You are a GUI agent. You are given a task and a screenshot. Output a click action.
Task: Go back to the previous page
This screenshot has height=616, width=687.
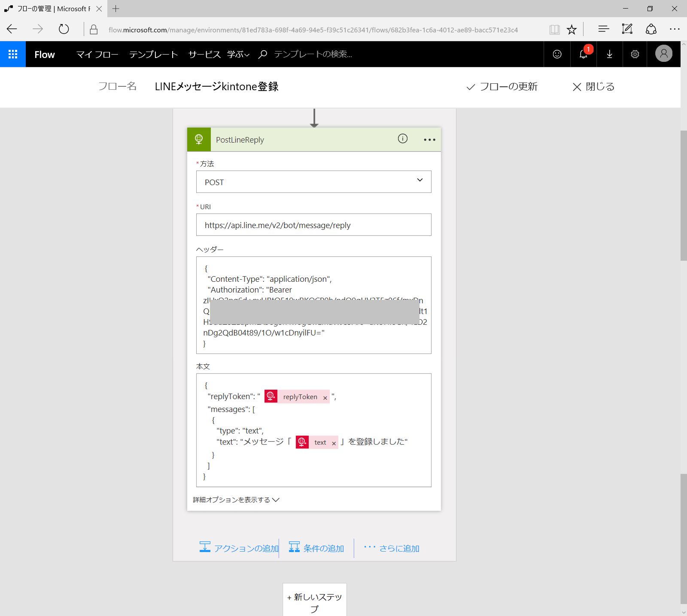coord(12,29)
